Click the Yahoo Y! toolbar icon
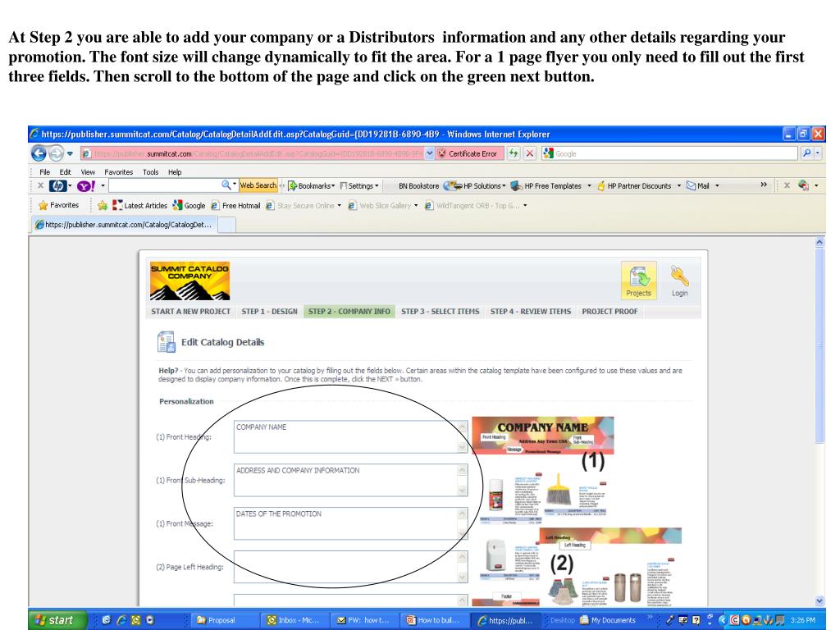The image size is (840, 630). 85,186
